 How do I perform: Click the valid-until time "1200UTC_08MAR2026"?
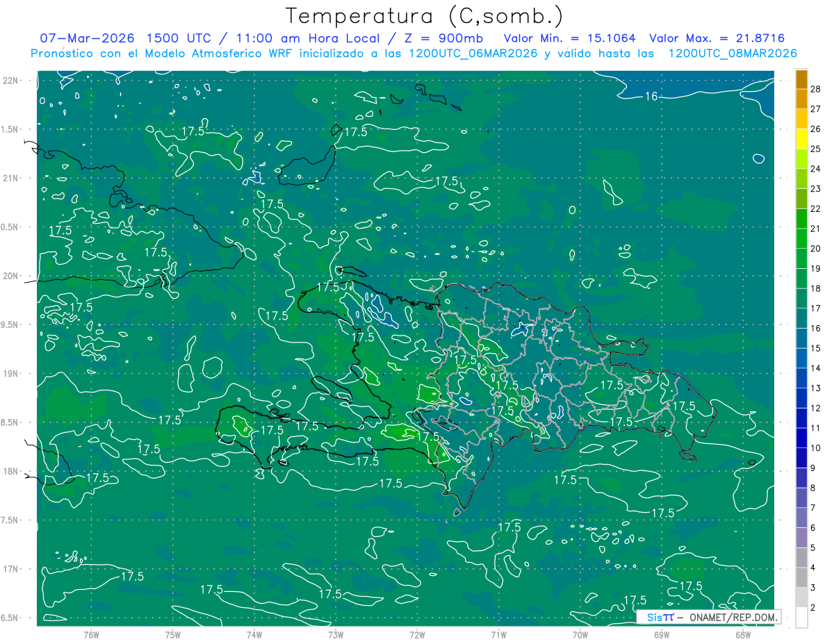tap(732, 53)
